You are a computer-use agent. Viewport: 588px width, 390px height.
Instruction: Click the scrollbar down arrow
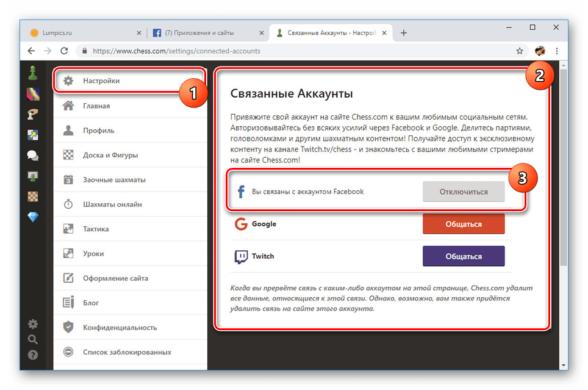tap(563, 365)
